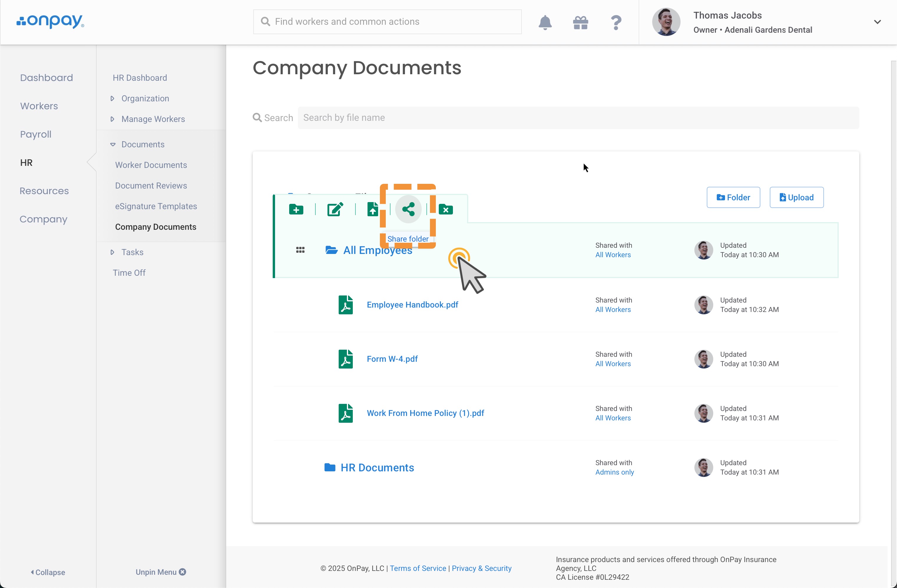Click the Share folder icon
The height and width of the screenshot is (588, 897).
pos(408,209)
